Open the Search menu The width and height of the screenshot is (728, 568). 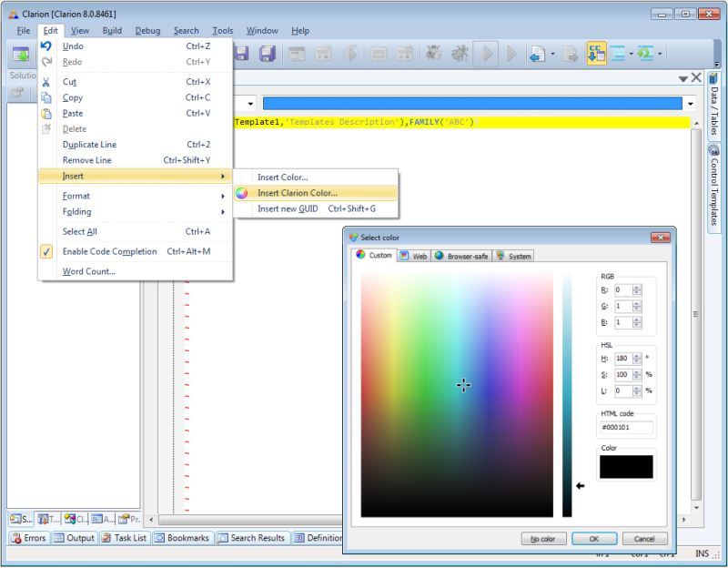(187, 31)
